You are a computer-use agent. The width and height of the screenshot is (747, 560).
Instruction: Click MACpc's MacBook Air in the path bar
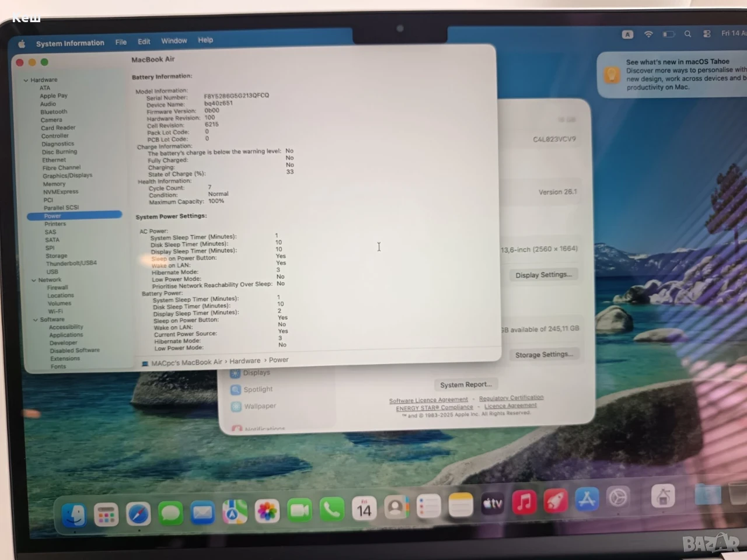tap(182, 363)
